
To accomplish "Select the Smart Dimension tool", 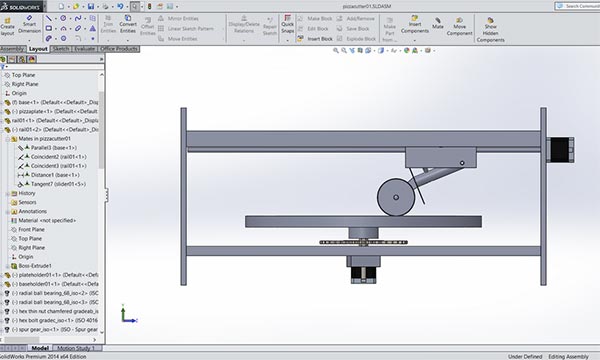I will [x=29, y=24].
